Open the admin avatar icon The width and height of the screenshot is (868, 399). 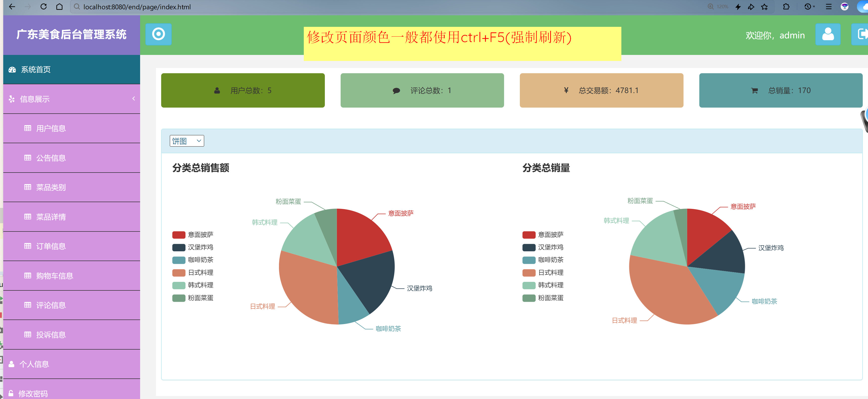(828, 34)
